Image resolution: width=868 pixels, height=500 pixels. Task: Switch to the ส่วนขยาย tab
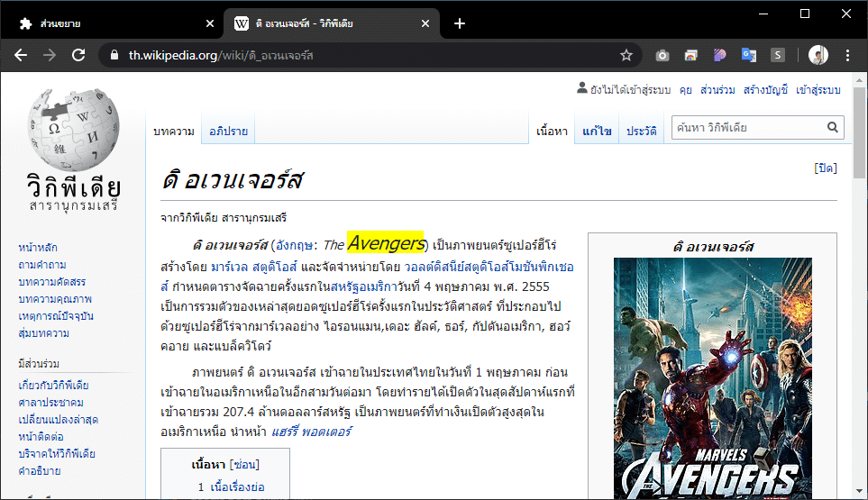point(111,23)
